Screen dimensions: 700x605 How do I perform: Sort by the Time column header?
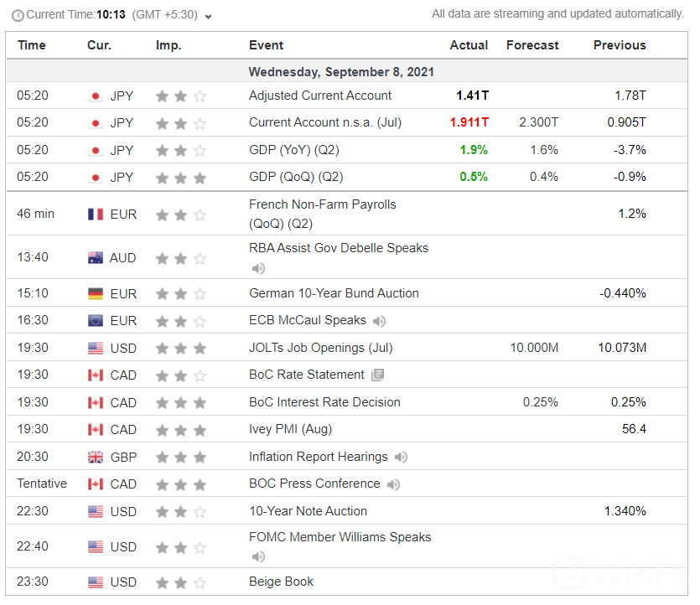tap(32, 45)
